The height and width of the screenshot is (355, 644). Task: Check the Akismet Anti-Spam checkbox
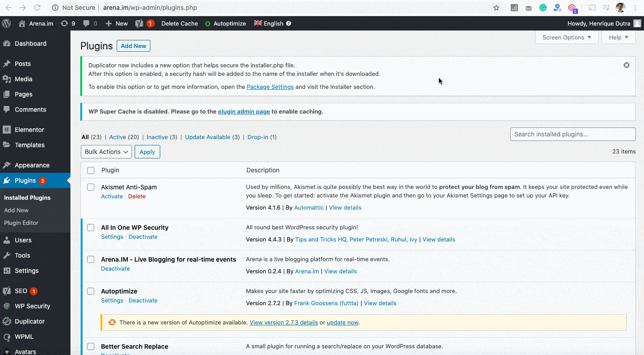tap(91, 187)
